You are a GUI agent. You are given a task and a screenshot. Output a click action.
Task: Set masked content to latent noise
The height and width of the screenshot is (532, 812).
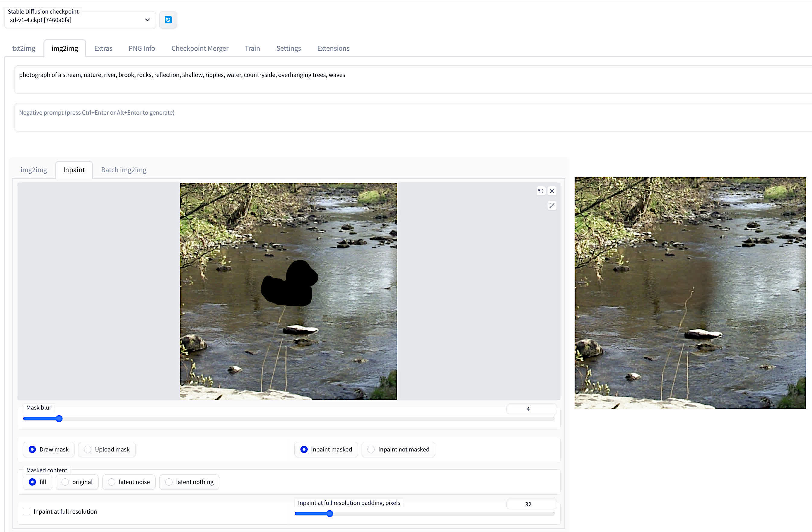click(129, 482)
